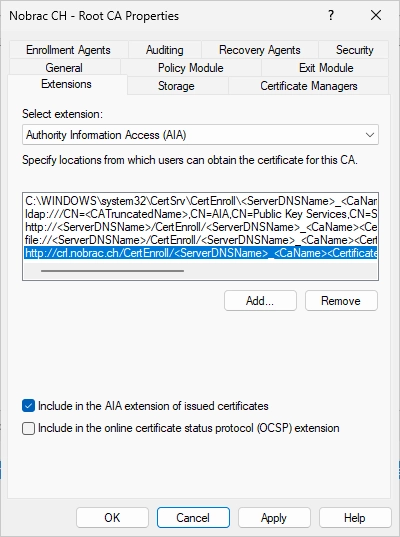400x537 pixels.
Task: Uncheck Include in the AIA extension checkbox
Action: click(28, 406)
